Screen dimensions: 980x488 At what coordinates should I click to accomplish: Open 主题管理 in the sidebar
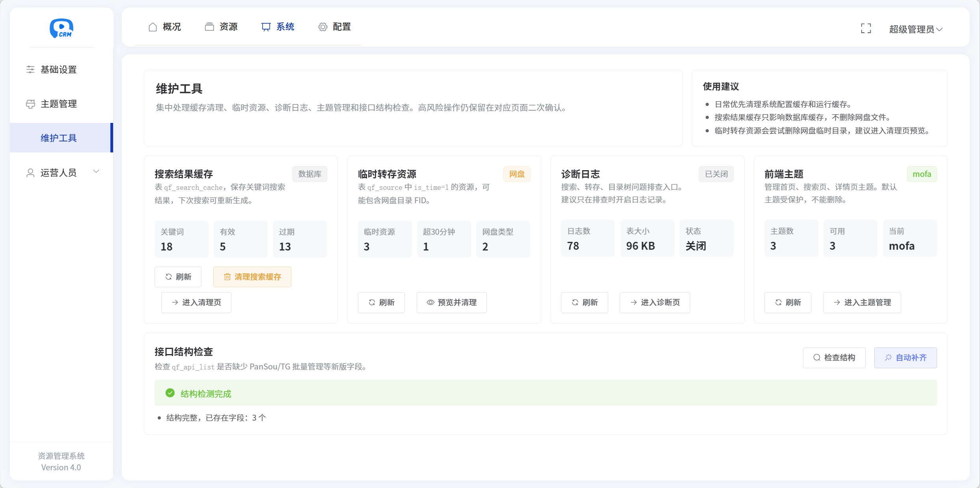[61, 104]
